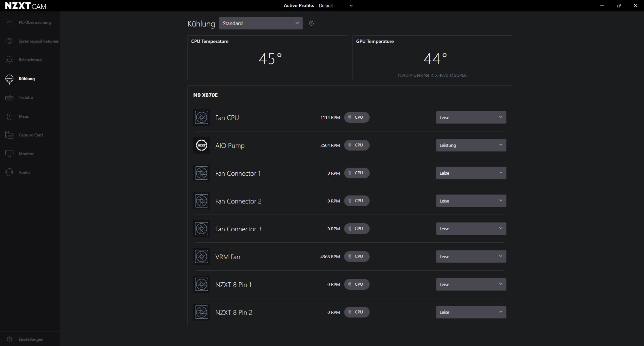The image size is (644, 346).
Task: Open Beleuchtung lighting section in sidebar
Action: pos(30,60)
